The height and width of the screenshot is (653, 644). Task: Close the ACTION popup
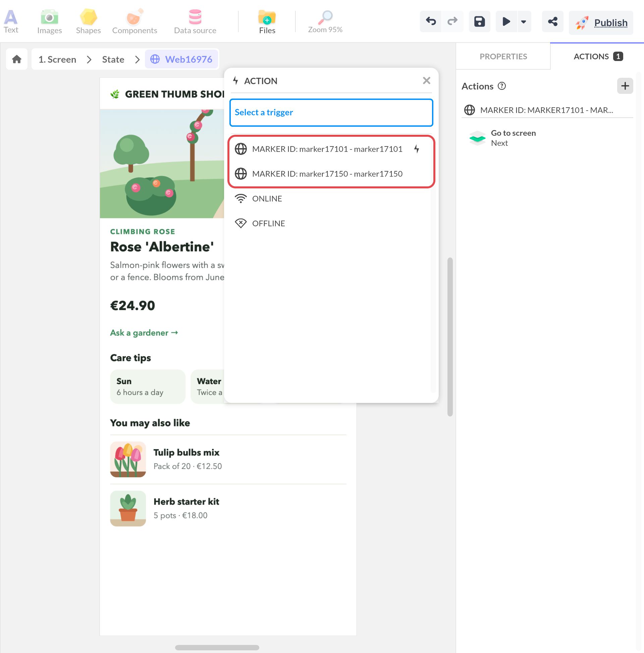[427, 80]
